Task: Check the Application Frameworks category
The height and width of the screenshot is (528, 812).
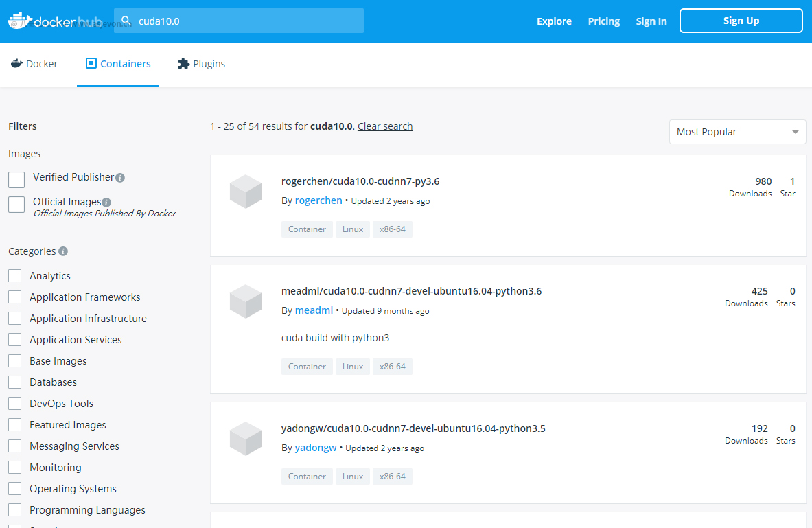Action: (x=15, y=297)
